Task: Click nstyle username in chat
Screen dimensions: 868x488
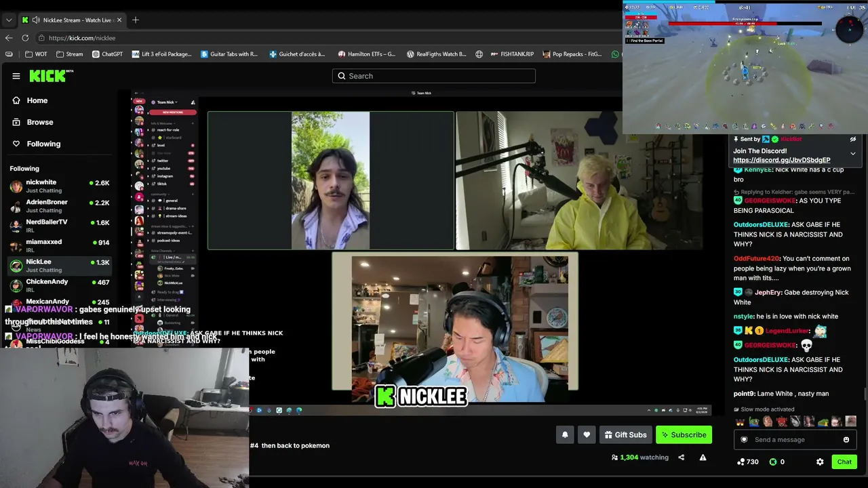Action: click(743, 317)
